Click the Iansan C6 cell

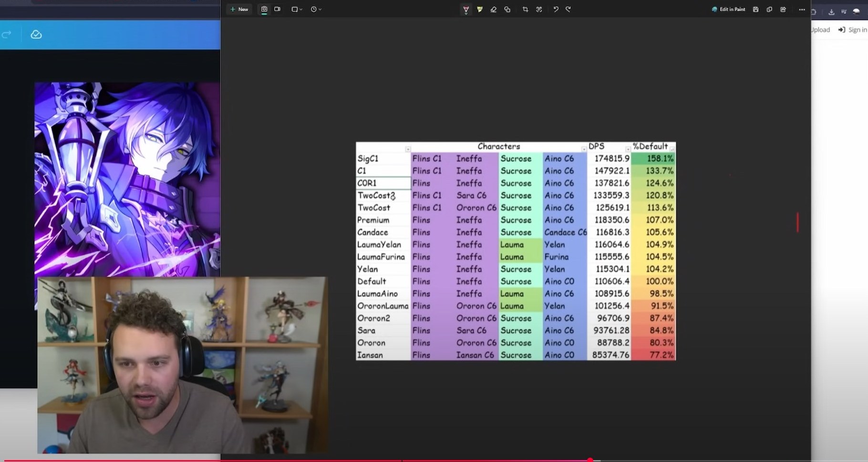pos(477,355)
